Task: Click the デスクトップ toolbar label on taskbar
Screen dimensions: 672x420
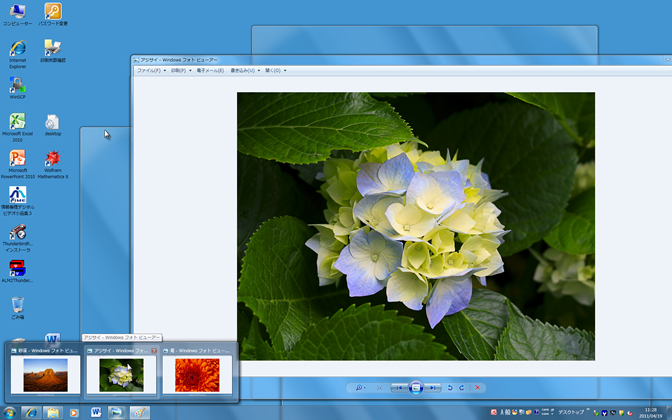Action: click(571, 412)
